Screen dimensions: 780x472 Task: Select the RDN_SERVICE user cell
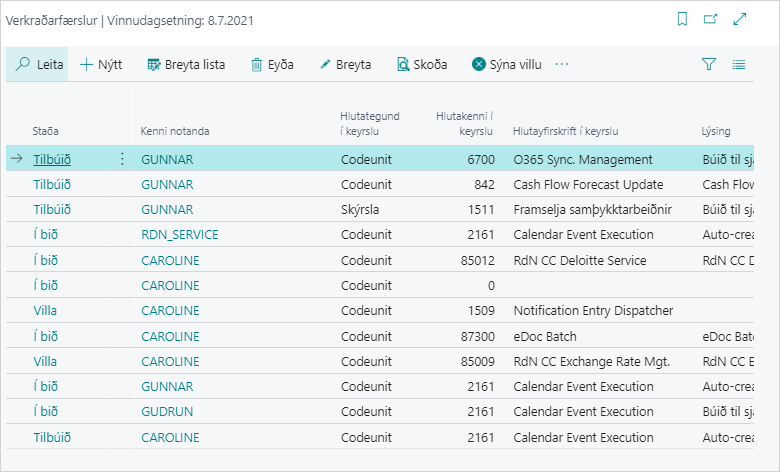(180, 235)
